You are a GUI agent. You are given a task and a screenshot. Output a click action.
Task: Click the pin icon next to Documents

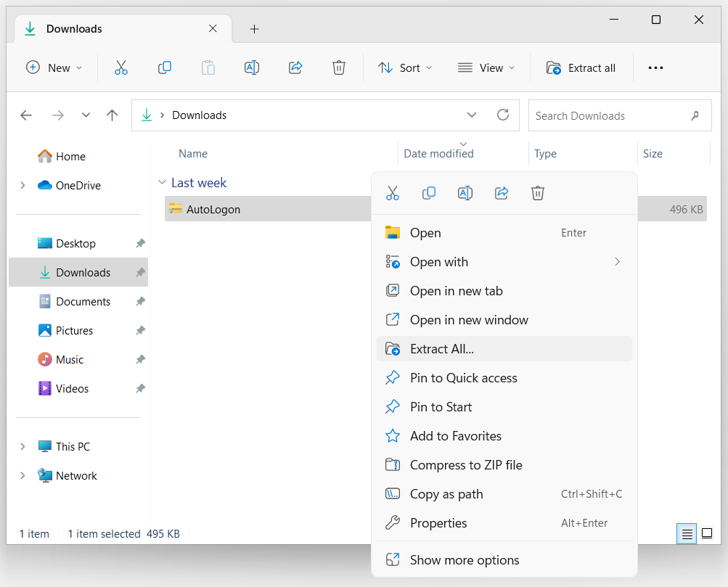click(140, 302)
